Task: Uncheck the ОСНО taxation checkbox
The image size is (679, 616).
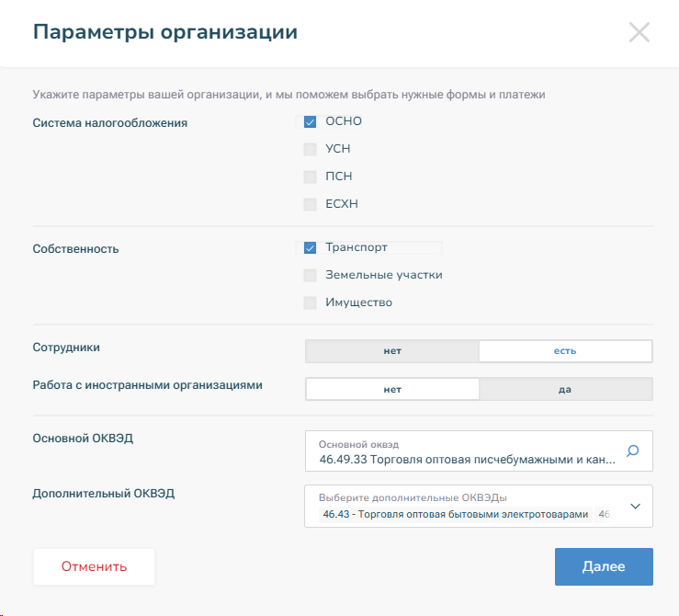Action: tap(311, 121)
